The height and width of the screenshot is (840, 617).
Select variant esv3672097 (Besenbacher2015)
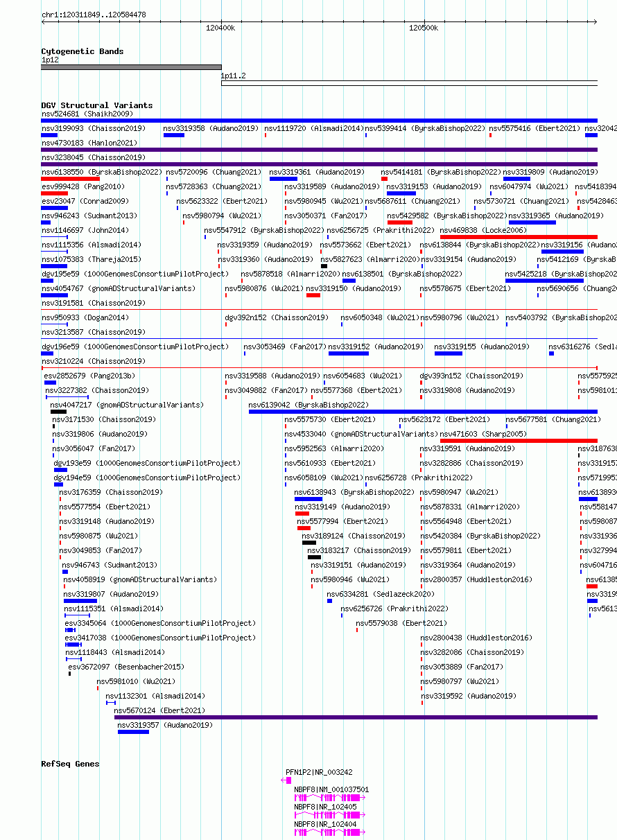click(127, 667)
